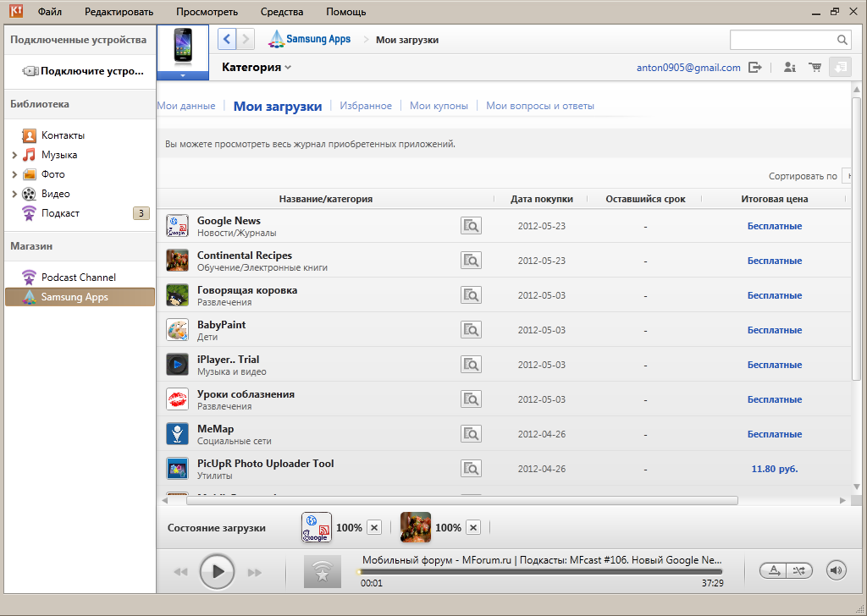Screen dimensions: 867x616
Task: Expand the Музыка tree item
Action: 14,155
